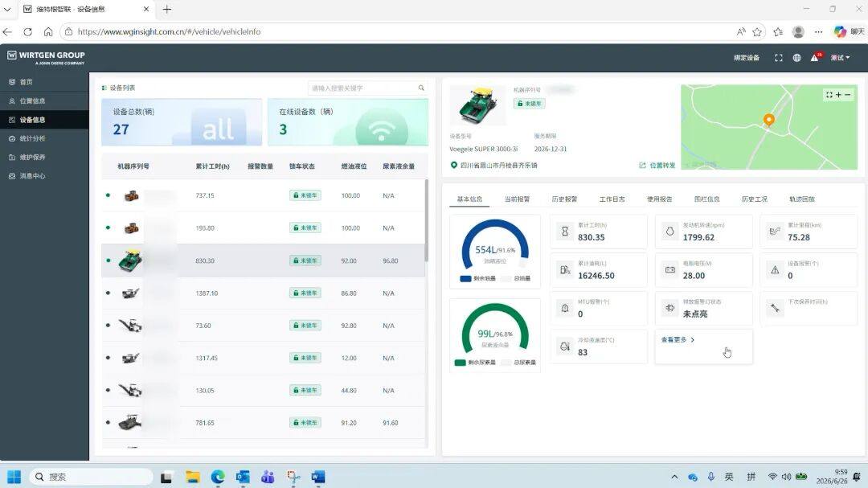Click the 位置转发 link

657,165
